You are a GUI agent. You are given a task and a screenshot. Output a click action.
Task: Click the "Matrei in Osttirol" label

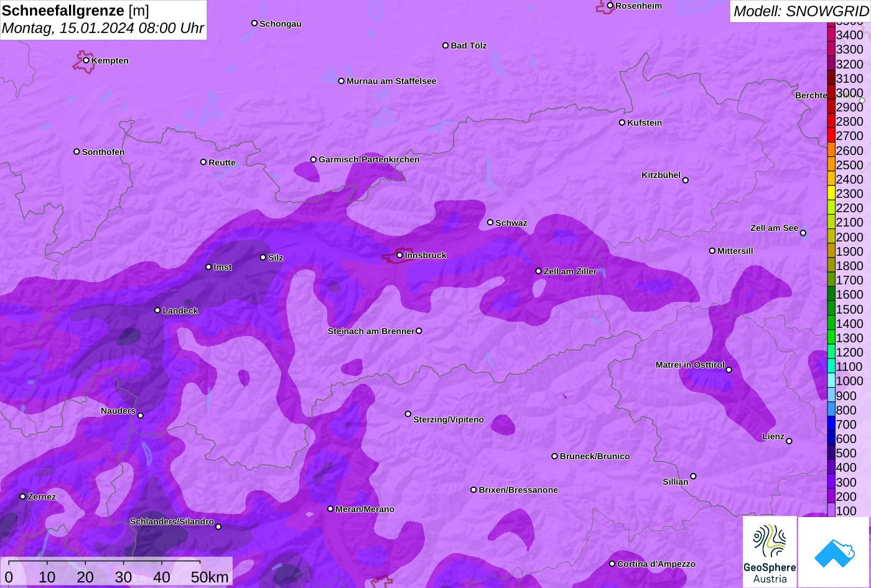[x=690, y=365]
